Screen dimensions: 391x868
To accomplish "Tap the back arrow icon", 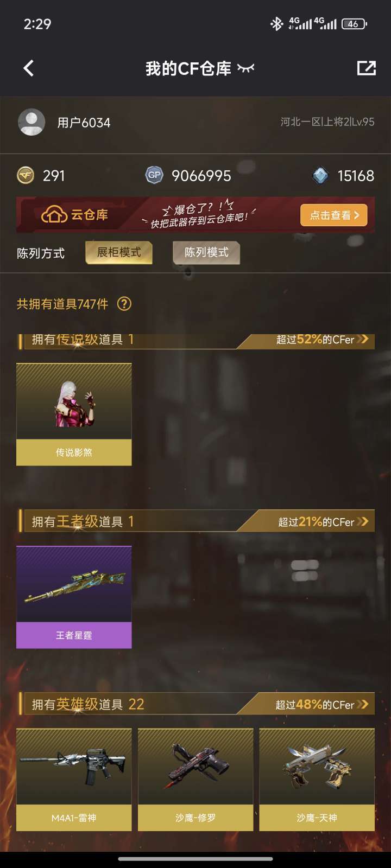I will 29,68.
